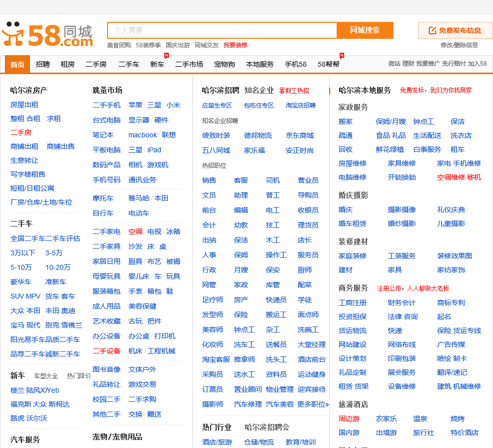The height and width of the screenshot is (448, 493).
Task: Open 校园二手 link
Action: click(x=107, y=399)
